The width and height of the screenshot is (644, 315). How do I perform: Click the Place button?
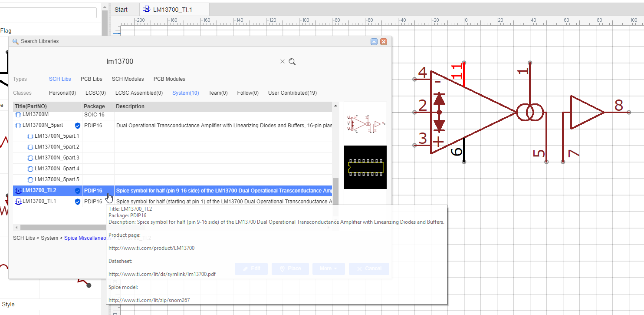[290, 269]
